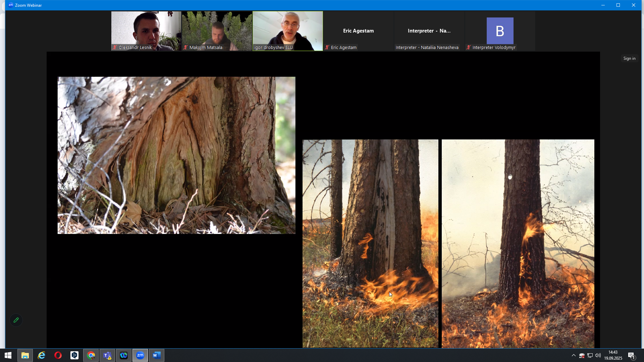Maximize the Zoom Webinar window
The width and height of the screenshot is (644, 362).
click(x=618, y=5)
